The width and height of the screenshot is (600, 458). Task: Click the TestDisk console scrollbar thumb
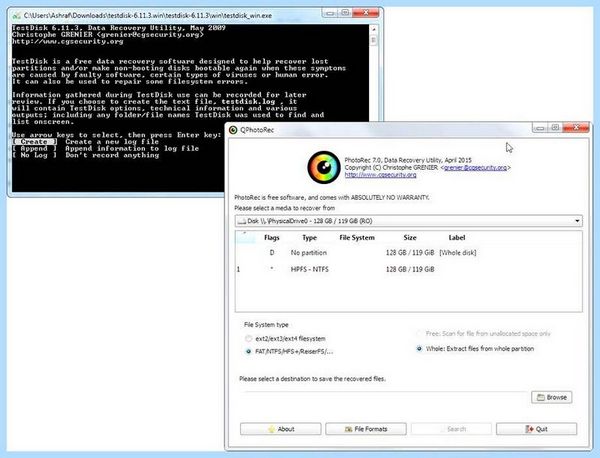coord(374,40)
